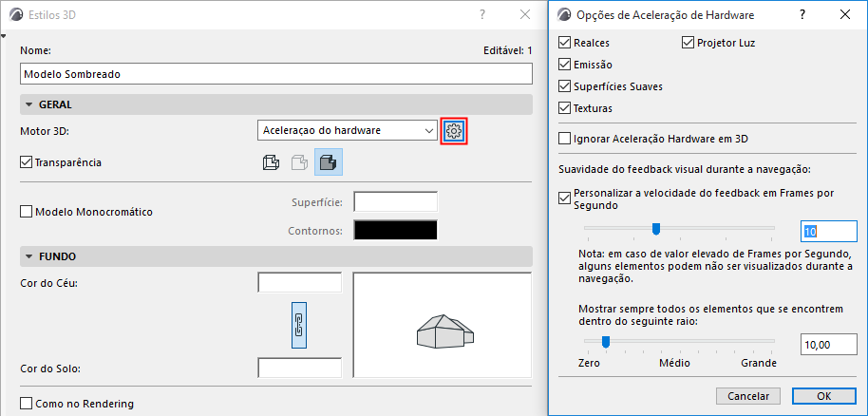This screenshot has width=868, height=416.
Task: Enable Modelo Monocromático checkbox
Action: [x=26, y=212]
